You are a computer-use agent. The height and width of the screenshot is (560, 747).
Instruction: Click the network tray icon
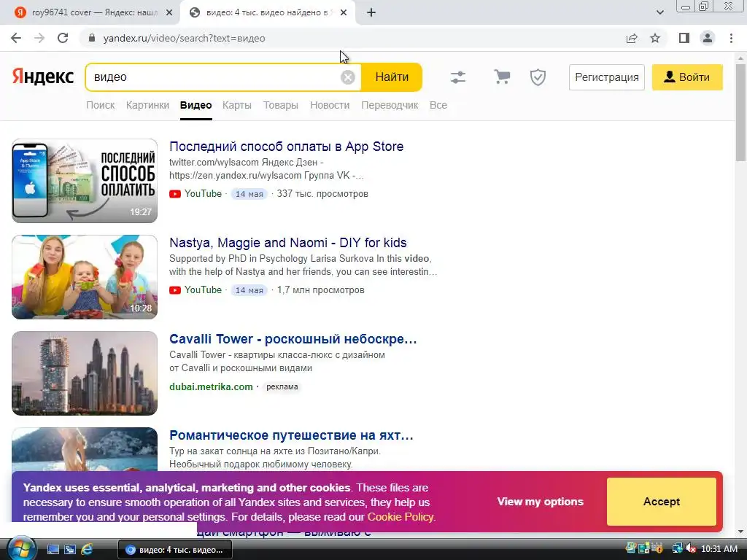[677, 549]
